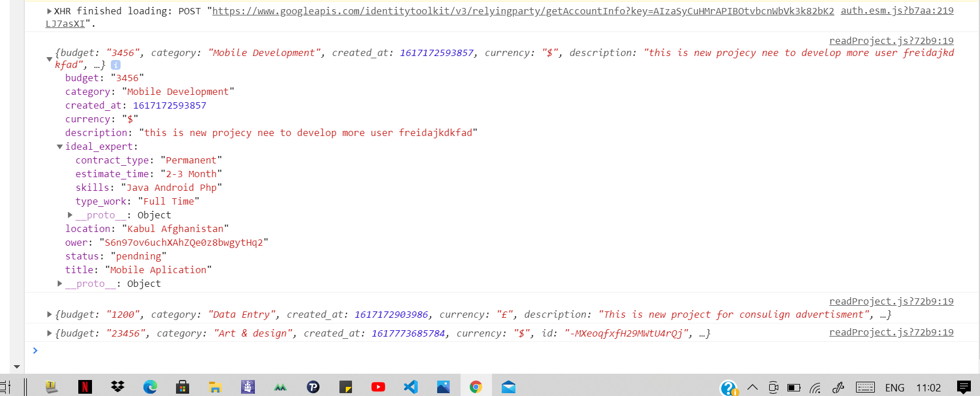Select contract_type "Permanent" row
This screenshot has height=396, width=980.
point(149,160)
